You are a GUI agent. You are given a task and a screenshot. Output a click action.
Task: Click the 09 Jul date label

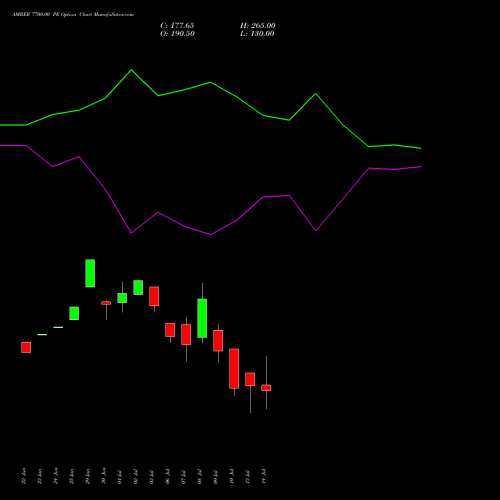coord(216,477)
